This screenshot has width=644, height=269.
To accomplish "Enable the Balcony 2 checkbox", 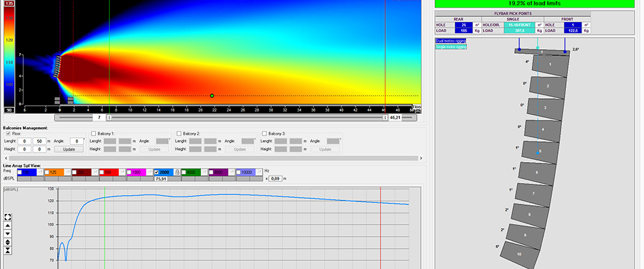I will (179, 133).
